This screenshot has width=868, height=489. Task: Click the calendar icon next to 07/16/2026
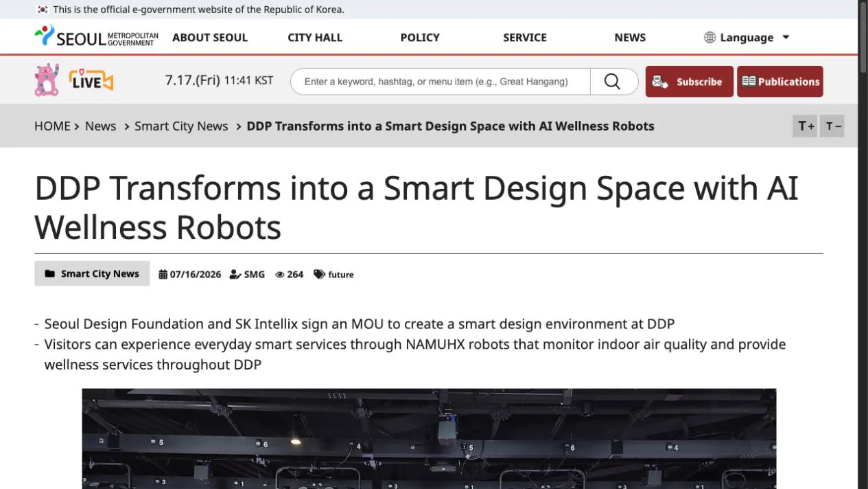(x=163, y=274)
